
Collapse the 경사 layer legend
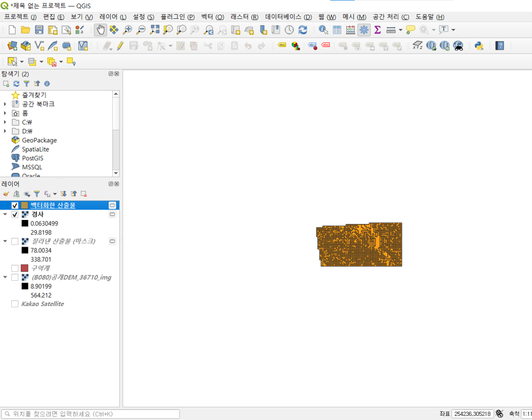[5, 214]
